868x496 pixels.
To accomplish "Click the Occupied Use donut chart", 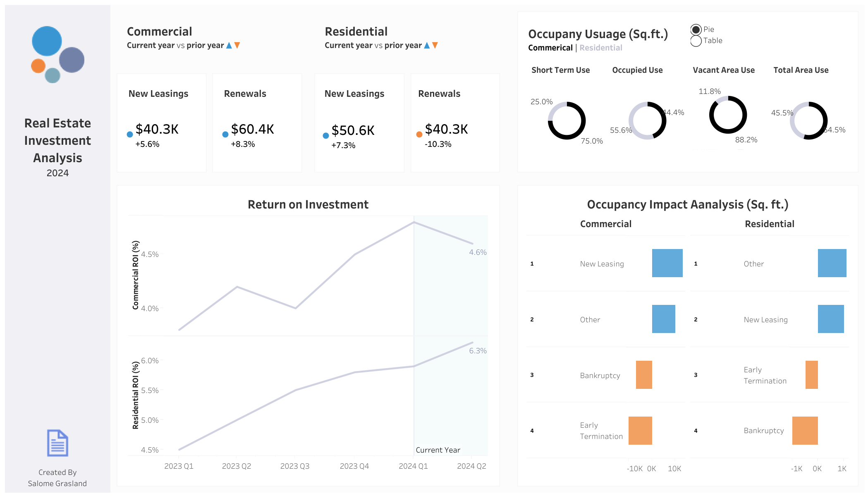I will 647,120.
